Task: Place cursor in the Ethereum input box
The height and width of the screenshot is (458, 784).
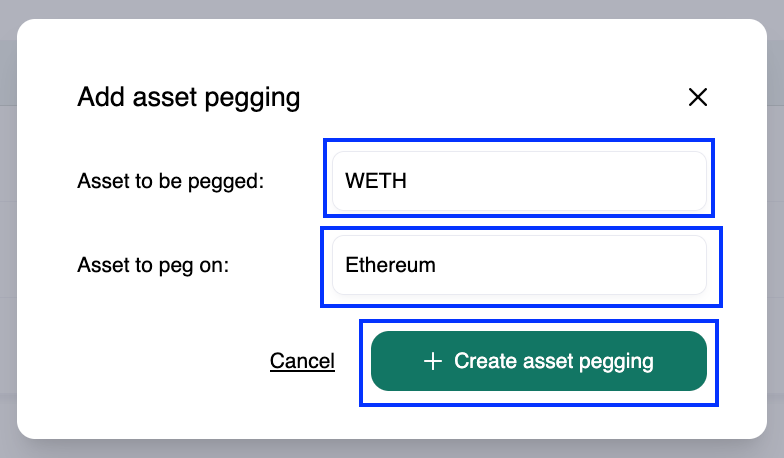Action: click(519, 266)
